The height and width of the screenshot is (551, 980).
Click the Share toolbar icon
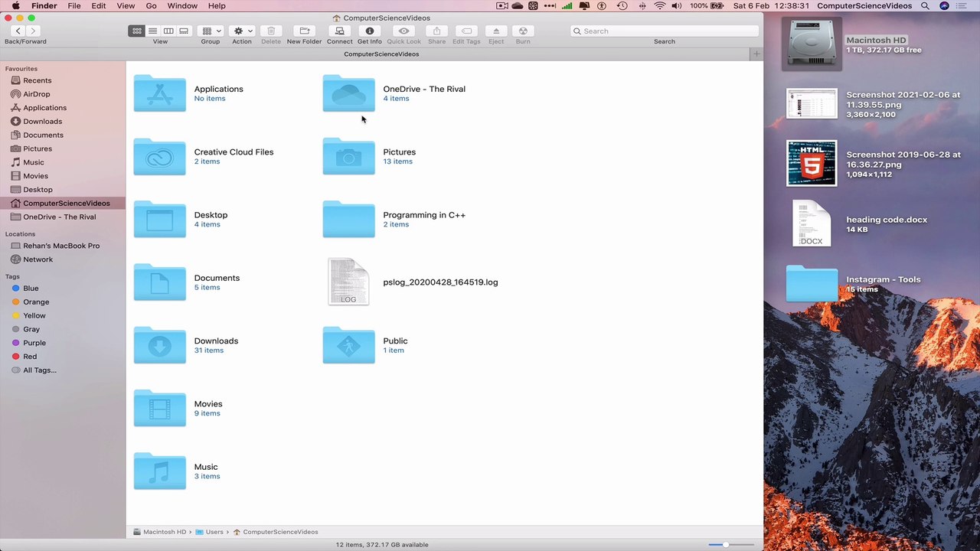coord(436,31)
